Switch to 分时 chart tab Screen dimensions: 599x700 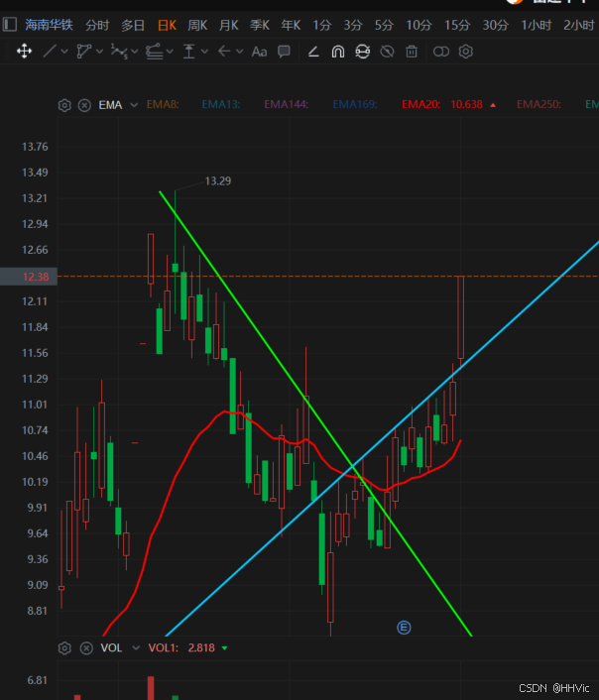click(x=97, y=25)
